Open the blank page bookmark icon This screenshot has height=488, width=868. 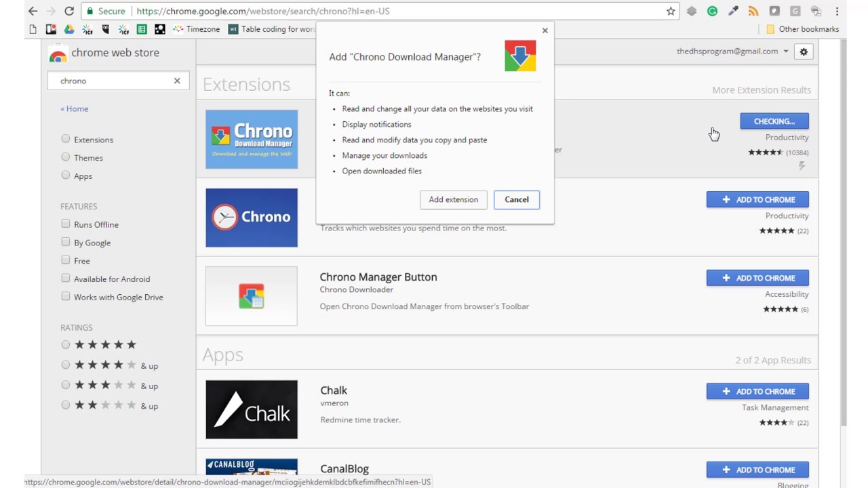click(x=33, y=29)
